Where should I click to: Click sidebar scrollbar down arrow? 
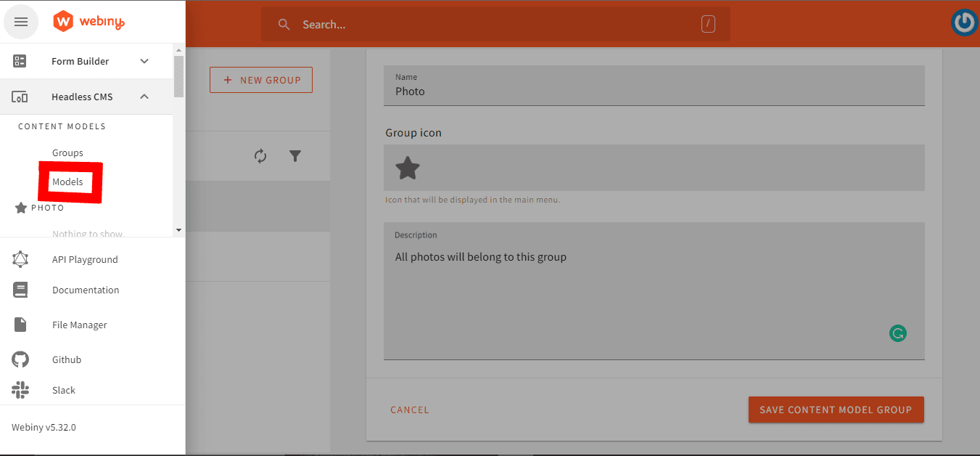pyautogui.click(x=178, y=230)
